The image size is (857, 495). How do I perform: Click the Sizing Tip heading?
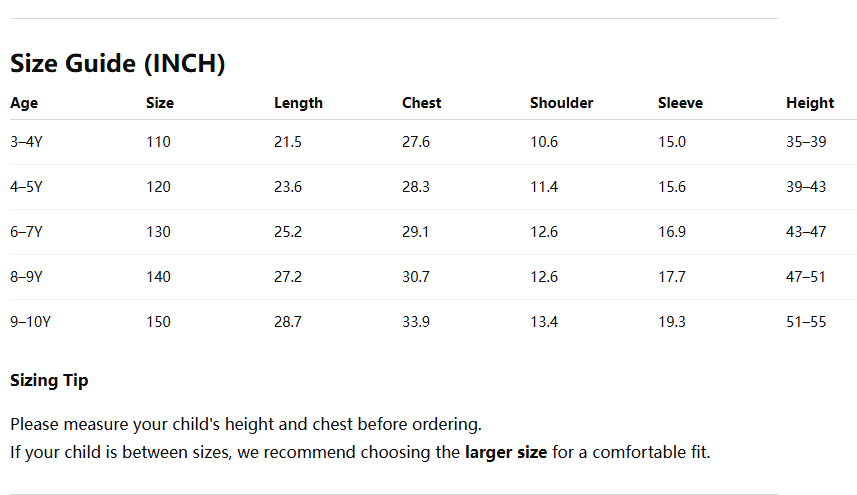coord(49,380)
